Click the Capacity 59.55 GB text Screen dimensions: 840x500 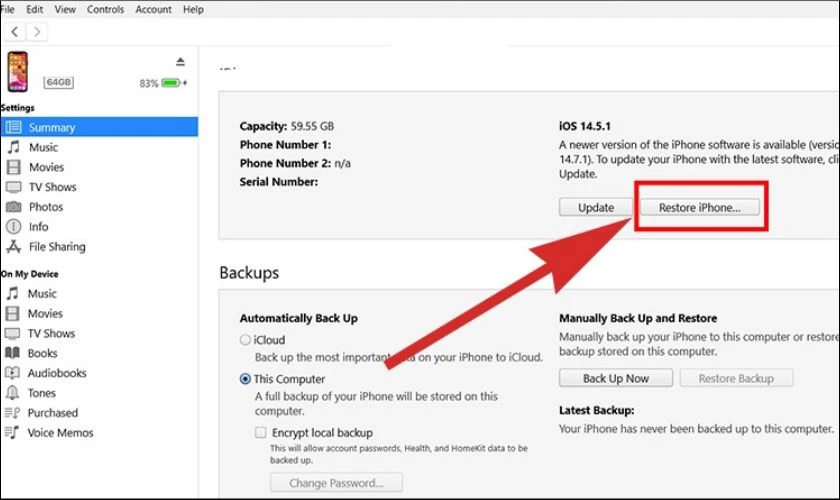[287, 126]
